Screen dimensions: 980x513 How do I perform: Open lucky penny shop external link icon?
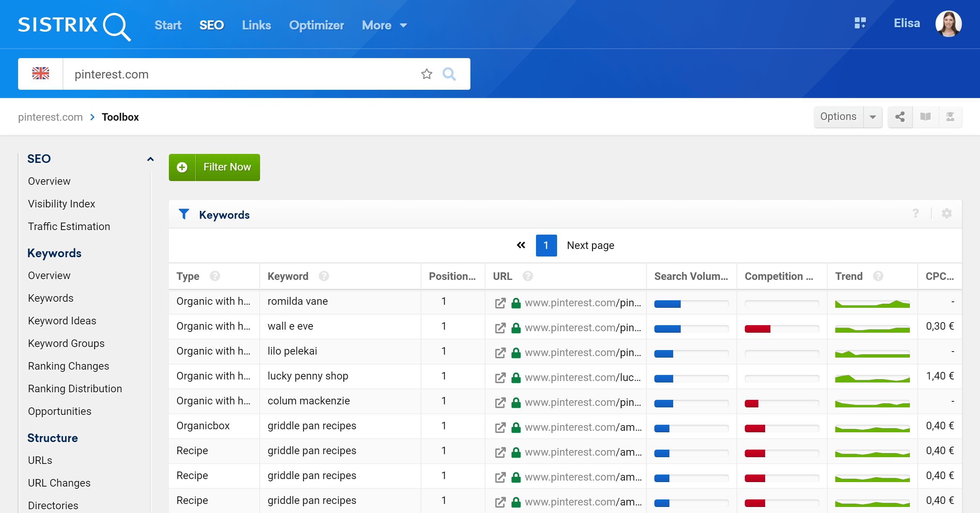(x=500, y=378)
